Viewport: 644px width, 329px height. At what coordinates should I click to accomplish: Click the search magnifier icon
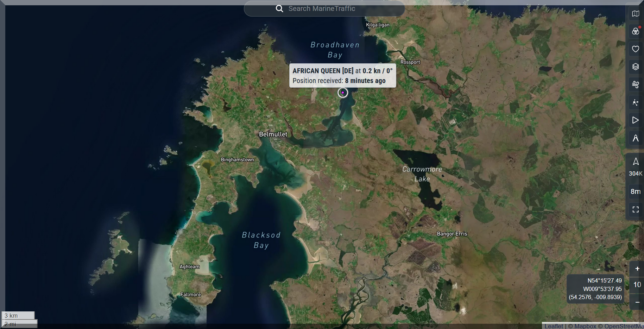click(279, 8)
